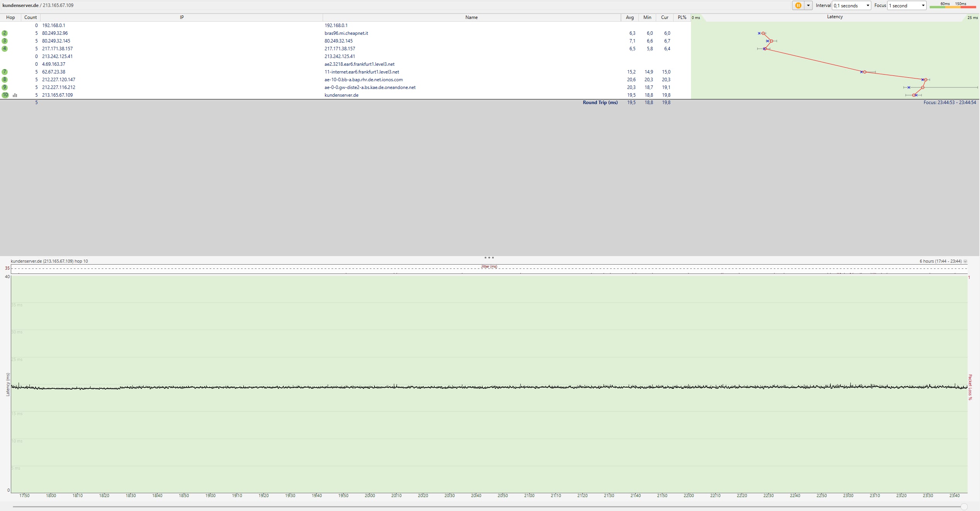This screenshot has height=511, width=980.
Task: Toggle the hop 10 timeline graph bar icon
Action: [15, 95]
